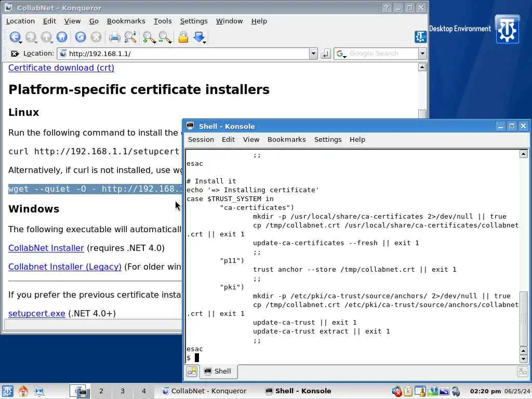Open the Back button history arrow

(x=21, y=42)
